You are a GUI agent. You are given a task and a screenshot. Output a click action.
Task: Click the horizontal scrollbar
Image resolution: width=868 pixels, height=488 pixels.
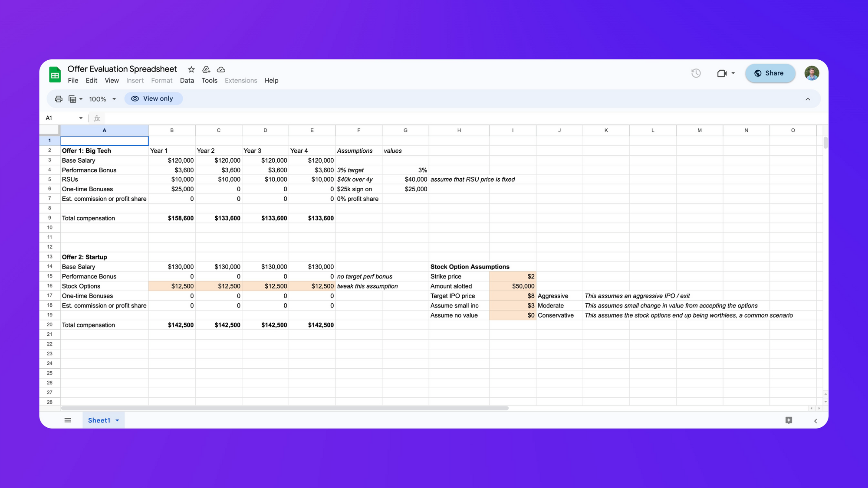(x=285, y=408)
